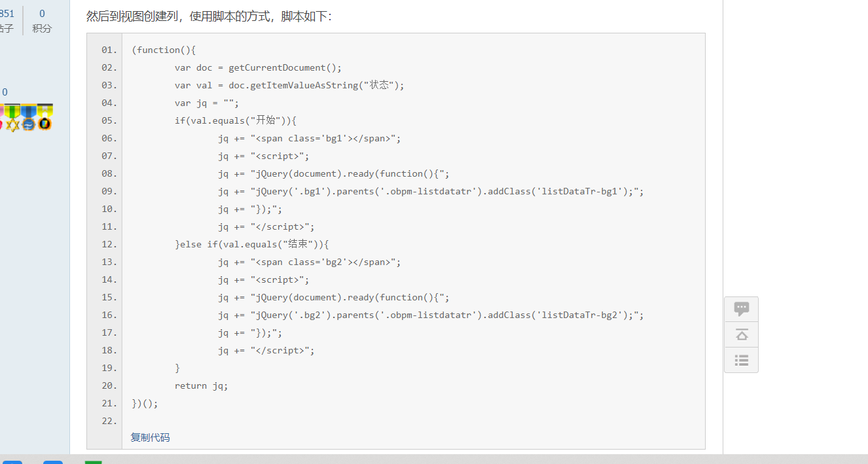Click the 结束 else-if condition line

point(251,244)
